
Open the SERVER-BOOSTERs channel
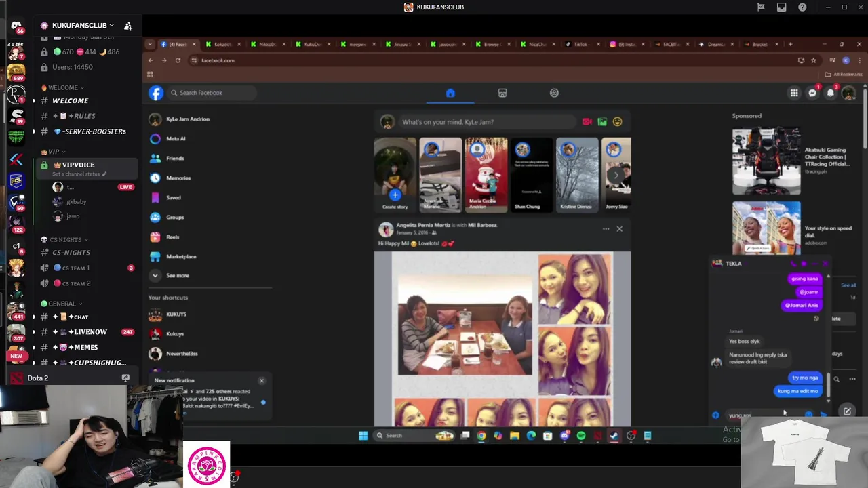[85, 131]
